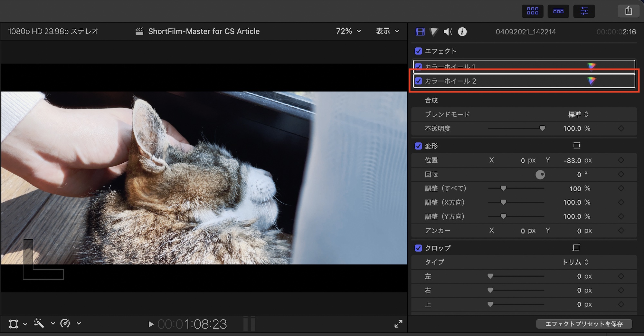This screenshot has height=336, width=644.
Task: Open the Color inspector triangle tab
Action: pos(434,32)
